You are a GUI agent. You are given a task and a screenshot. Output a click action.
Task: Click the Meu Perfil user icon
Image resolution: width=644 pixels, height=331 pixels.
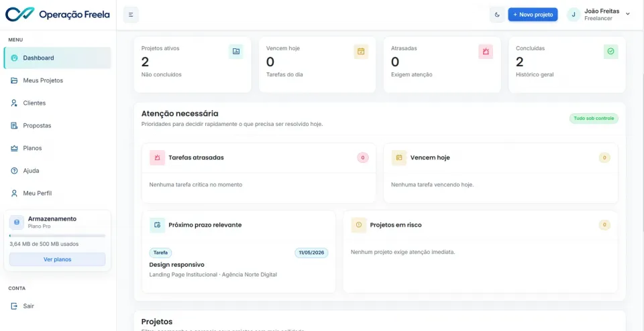(x=14, y=193)
